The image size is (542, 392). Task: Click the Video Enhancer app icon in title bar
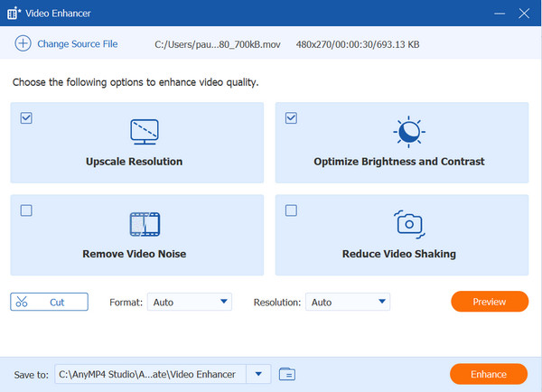(14, 14)
